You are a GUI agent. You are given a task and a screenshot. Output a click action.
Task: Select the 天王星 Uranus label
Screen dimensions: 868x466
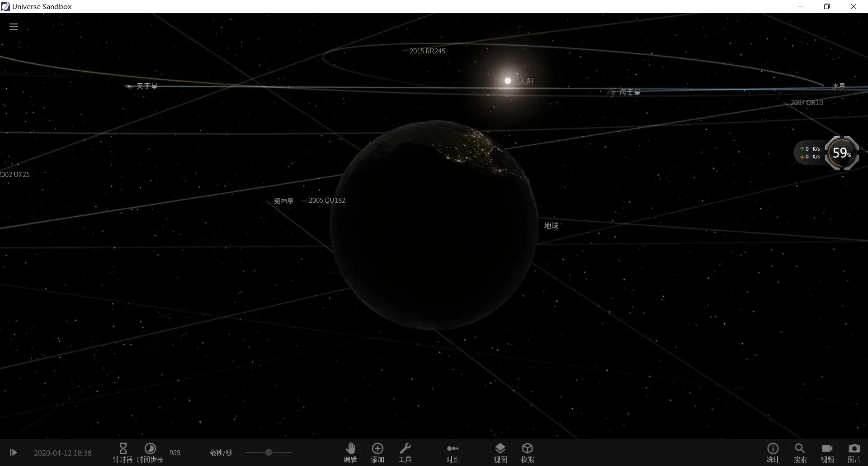click(x=147, y=86)
